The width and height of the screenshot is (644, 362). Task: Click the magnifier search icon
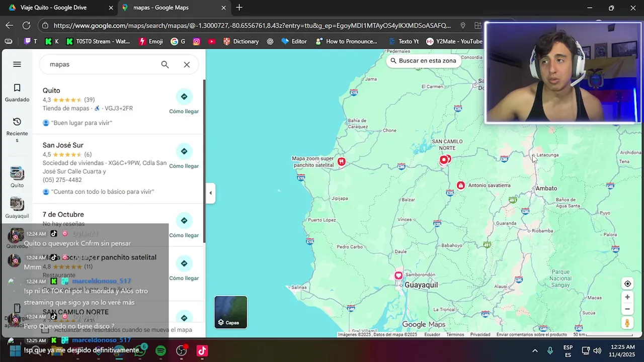165,64
